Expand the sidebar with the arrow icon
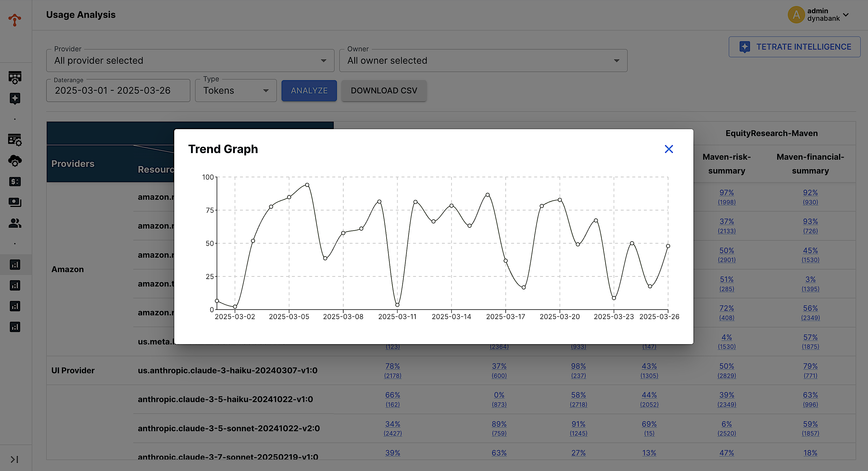 click(x=14, y=459)
